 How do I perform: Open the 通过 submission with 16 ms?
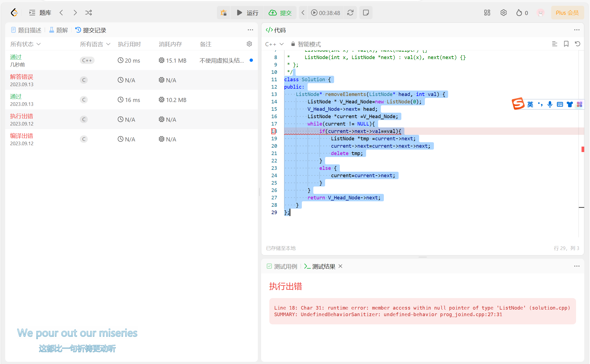[131, 100]
